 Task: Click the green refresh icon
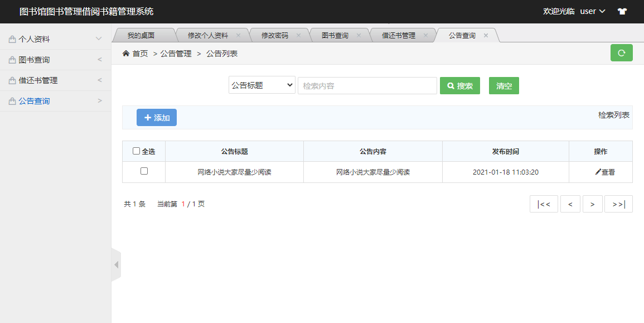(621, 53)
